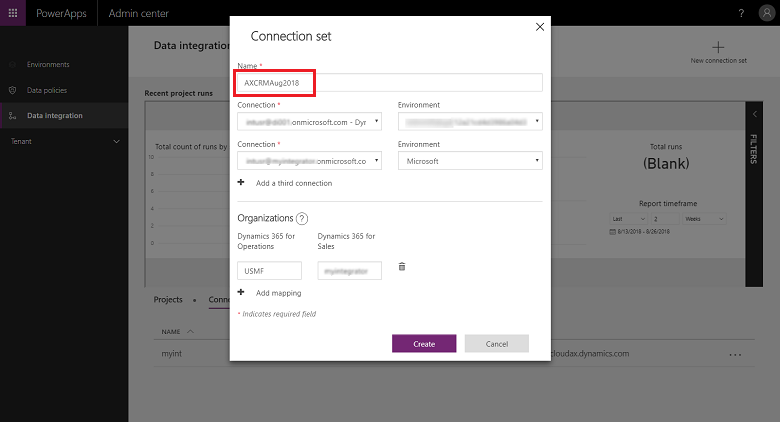Click the Admin center header text
Screen dimensions: 780x422
point(138,13)
